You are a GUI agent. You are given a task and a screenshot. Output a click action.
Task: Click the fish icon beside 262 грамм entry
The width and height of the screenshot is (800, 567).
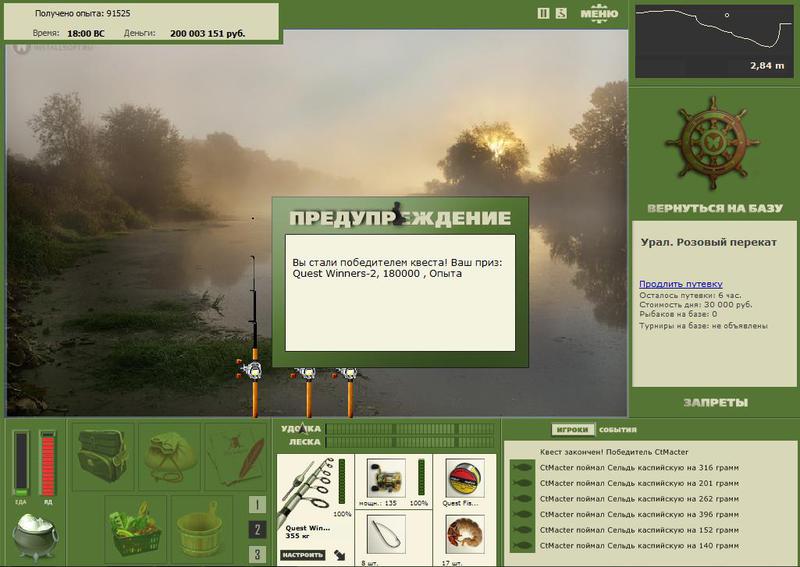tap(522, 499)
